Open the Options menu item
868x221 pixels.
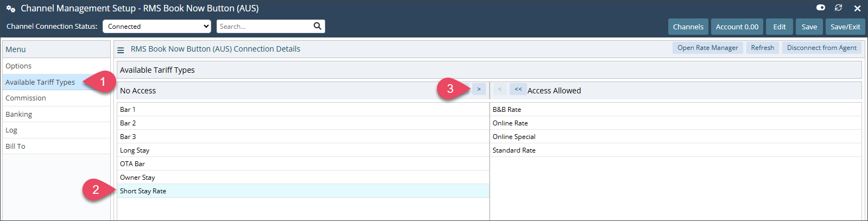56,66
